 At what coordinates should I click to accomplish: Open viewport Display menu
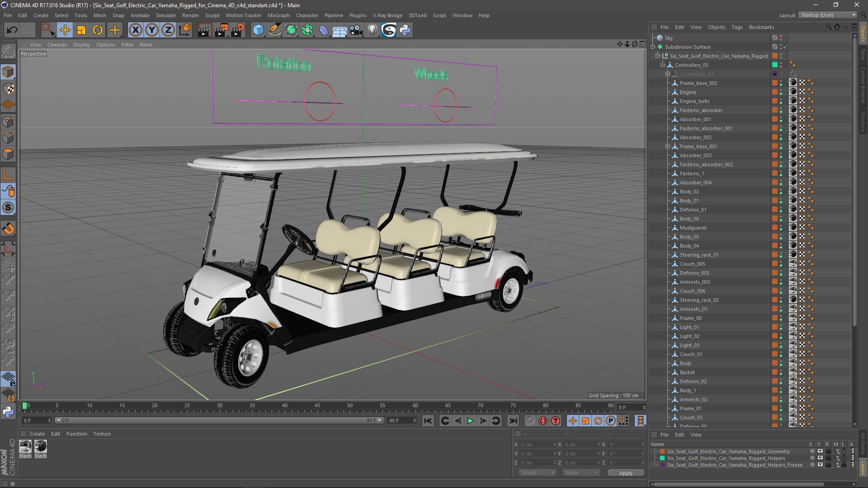click(x=81, y=45)
